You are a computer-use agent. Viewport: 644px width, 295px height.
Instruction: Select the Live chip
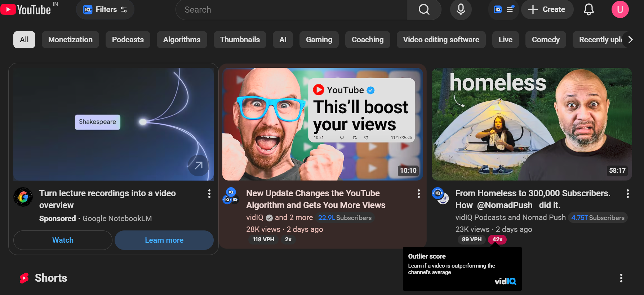[505, 40]
